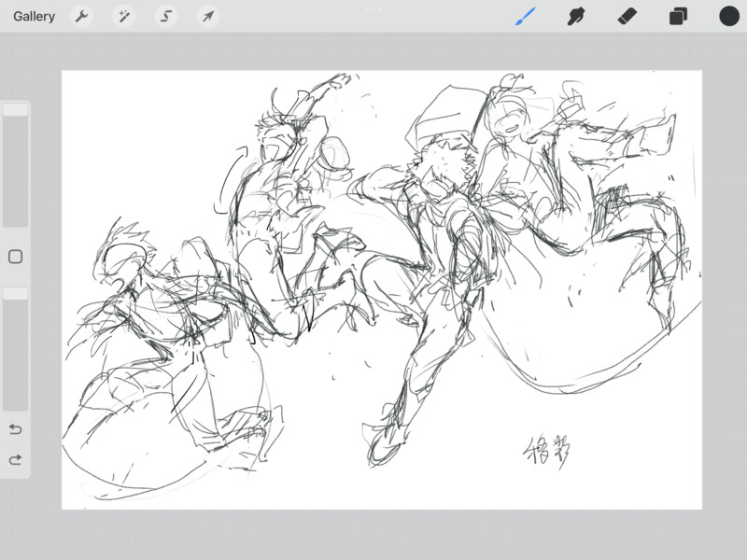This screenshot has height=560, width=747.
Task: Open the black color picker circle
Action: [x=729, y=16]
